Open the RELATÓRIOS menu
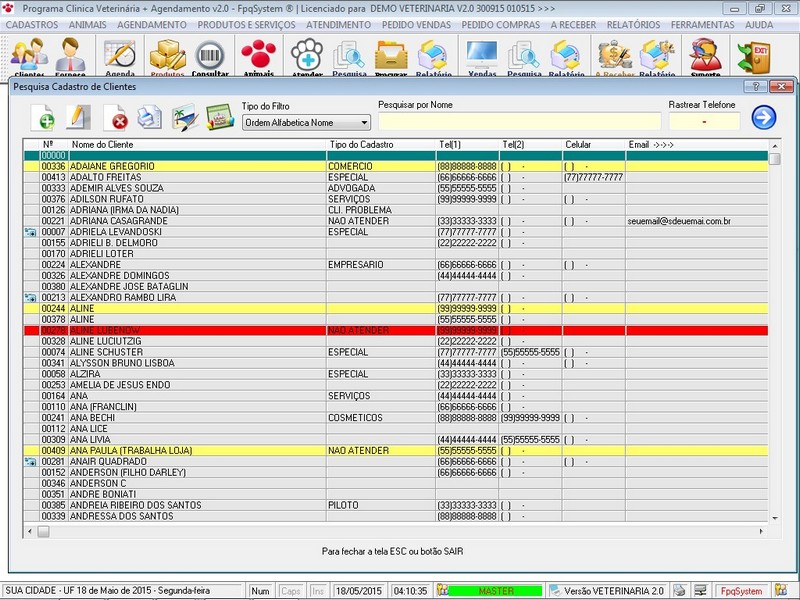This screenshot has width=800, height=600. point(633,24)
